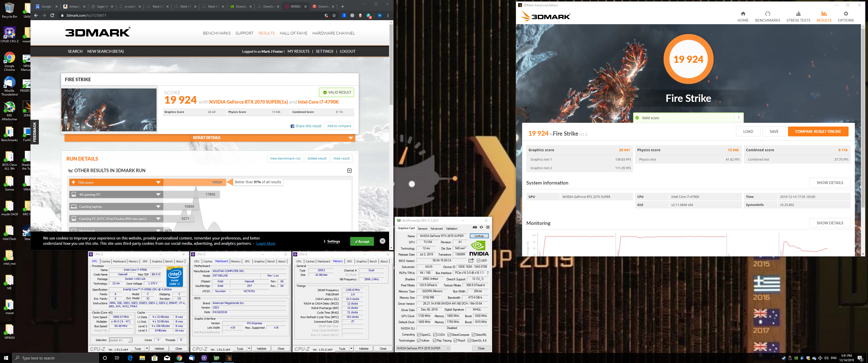
Task: Open File Explorer from taskbar
Action: point(142,358)
